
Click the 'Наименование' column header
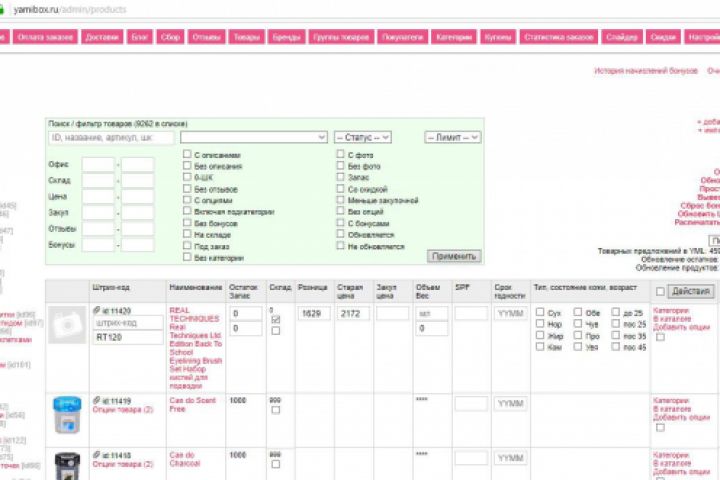(196, 287)
